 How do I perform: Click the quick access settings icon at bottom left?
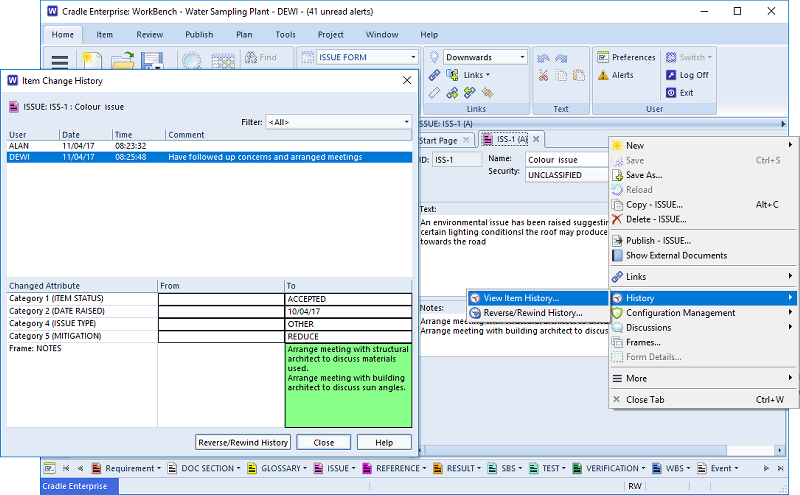pyautogui.click(x=49, y=468)
